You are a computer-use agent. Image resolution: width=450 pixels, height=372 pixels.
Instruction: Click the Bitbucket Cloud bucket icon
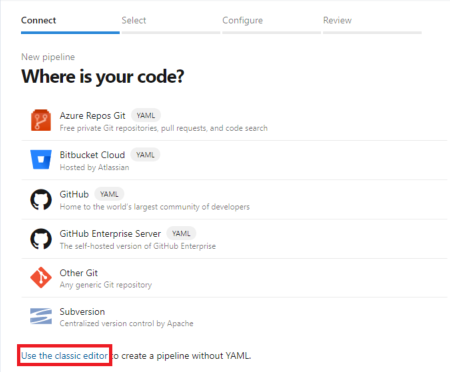41,159
